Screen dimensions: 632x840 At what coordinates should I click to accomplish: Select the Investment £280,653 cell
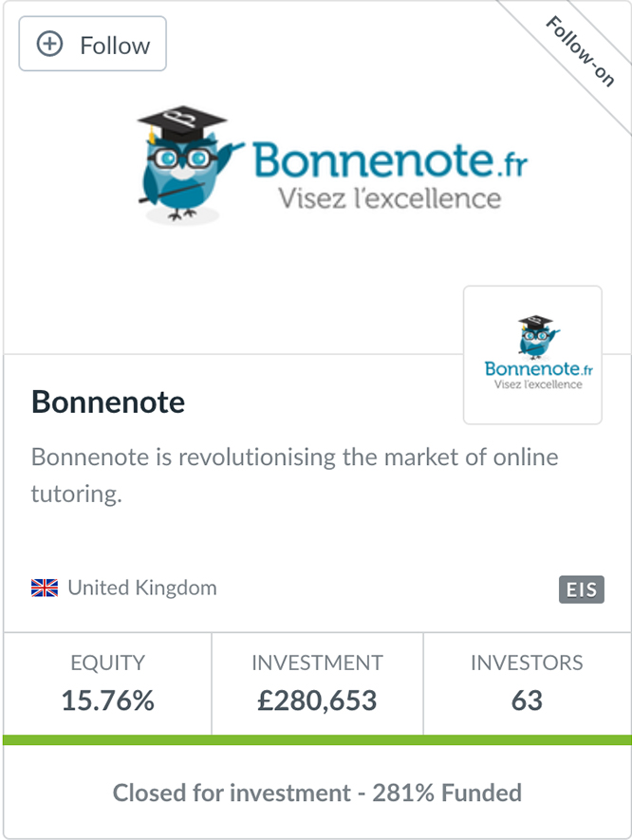(x=317, y=683)
